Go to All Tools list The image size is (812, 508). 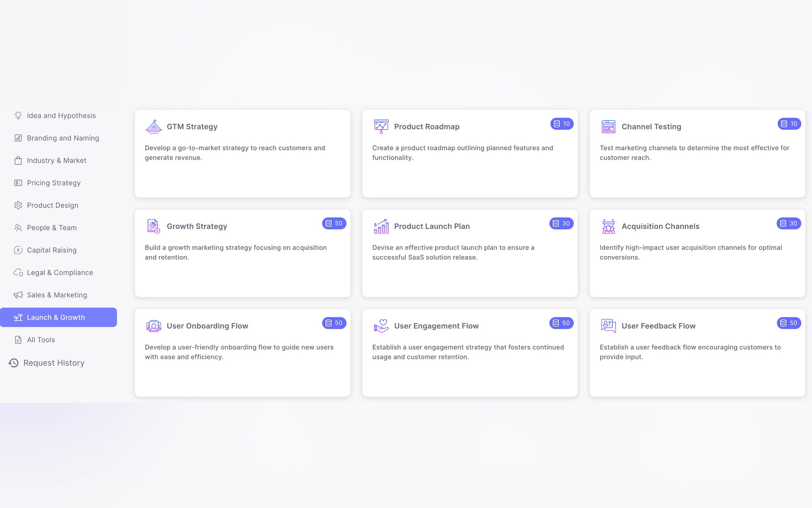coord(41,340)
